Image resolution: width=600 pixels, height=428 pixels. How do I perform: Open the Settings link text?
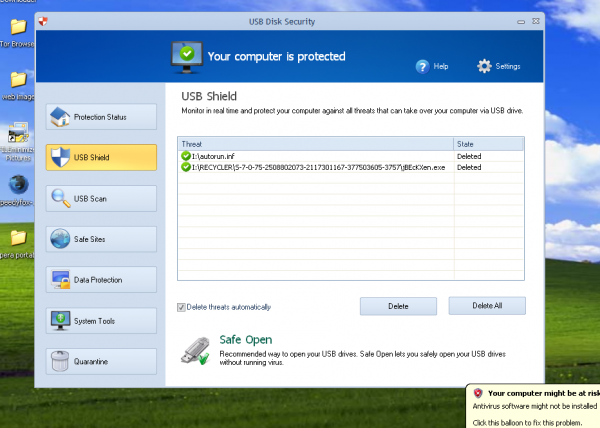click(508, 66)
